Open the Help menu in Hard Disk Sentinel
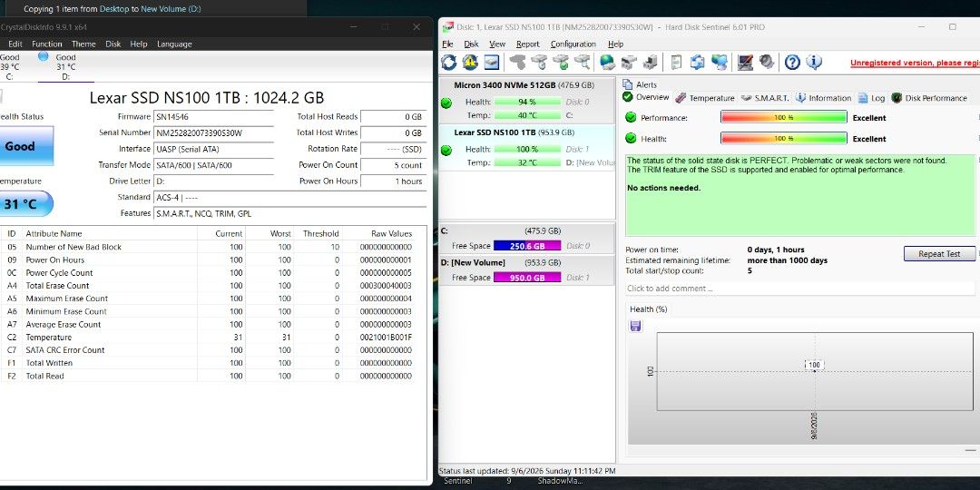Image resolution: width=980 pixels, height=490 pixels. point(615,44)
